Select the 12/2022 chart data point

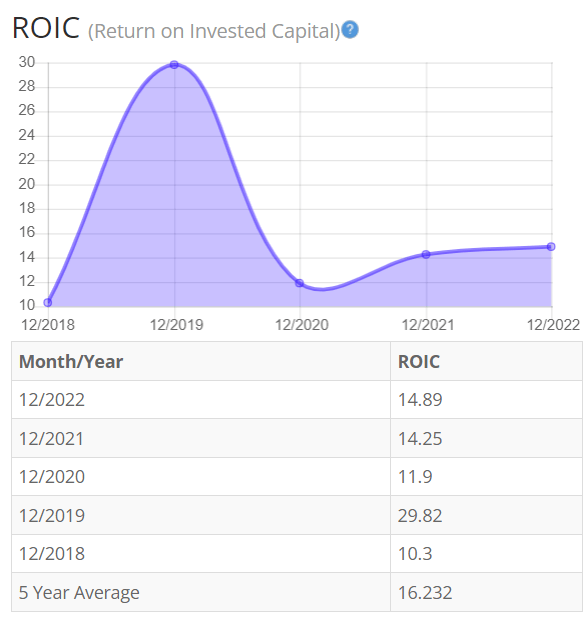click(551, 247)
